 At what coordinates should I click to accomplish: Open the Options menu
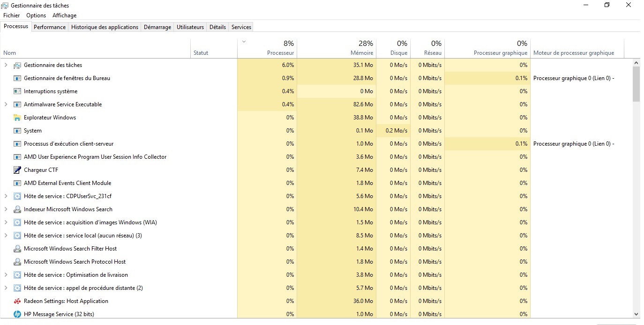coord(36,15)
